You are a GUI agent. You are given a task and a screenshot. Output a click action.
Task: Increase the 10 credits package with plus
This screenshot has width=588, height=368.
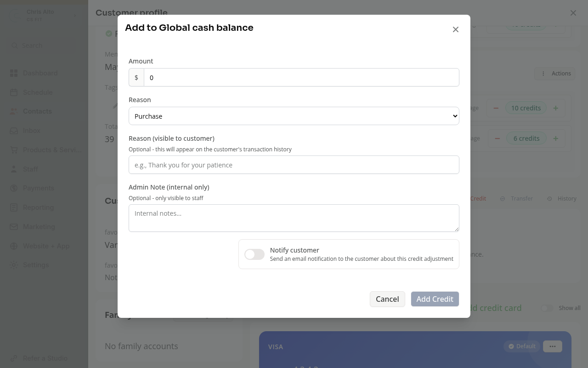click(555, 108)
